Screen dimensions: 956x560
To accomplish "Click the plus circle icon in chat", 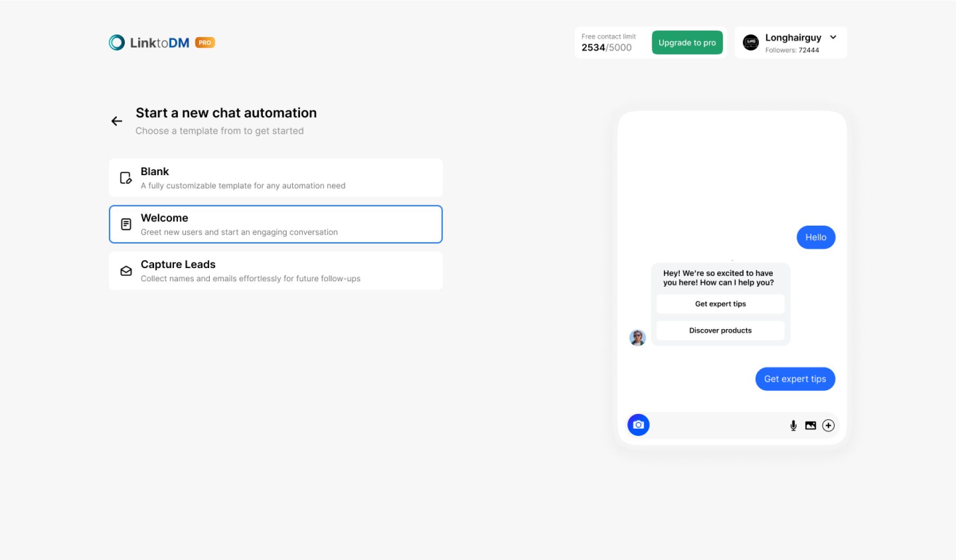I will pyautogui.click(x=829, y=426).
